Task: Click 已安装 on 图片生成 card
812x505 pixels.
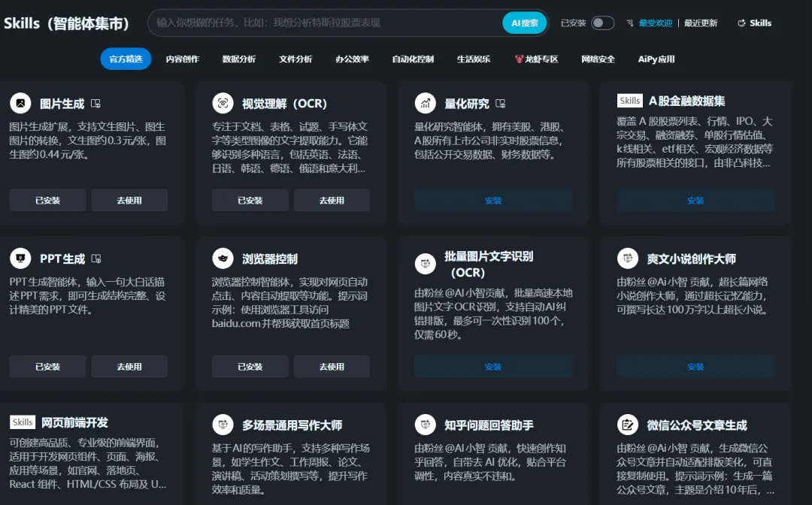Action: [47, 200]
